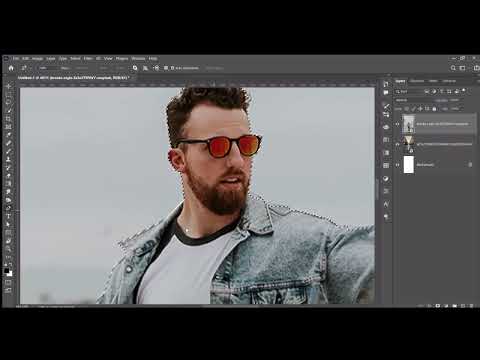Select the open document title tab
Image resolution: width=480 pixels, height=360 pixels.
coord(73,78)
